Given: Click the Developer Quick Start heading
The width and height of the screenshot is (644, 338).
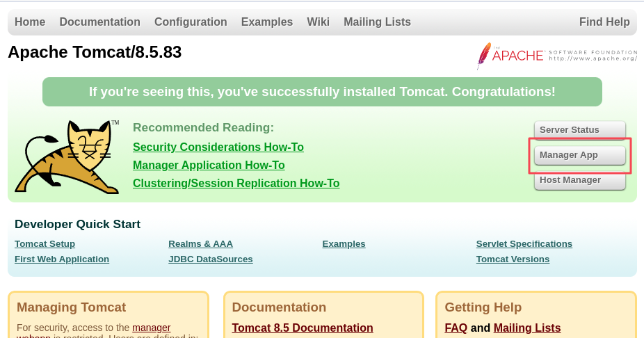Looking at the screenshot, I should [78, 224].
